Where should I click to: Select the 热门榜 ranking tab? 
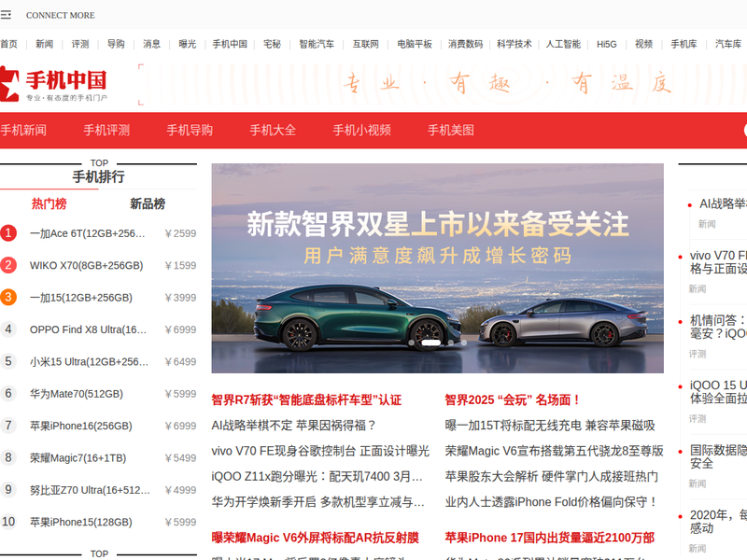coord(49,203)
